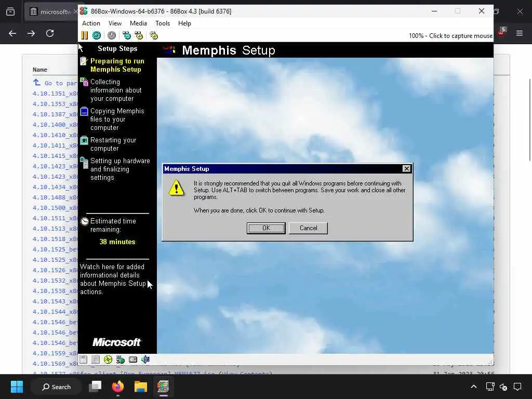Viewport: 532px width, 399px height.
Task: Send Ctrl+Alt+Esc via toolbar icon
Action: (x=139, y=35)
